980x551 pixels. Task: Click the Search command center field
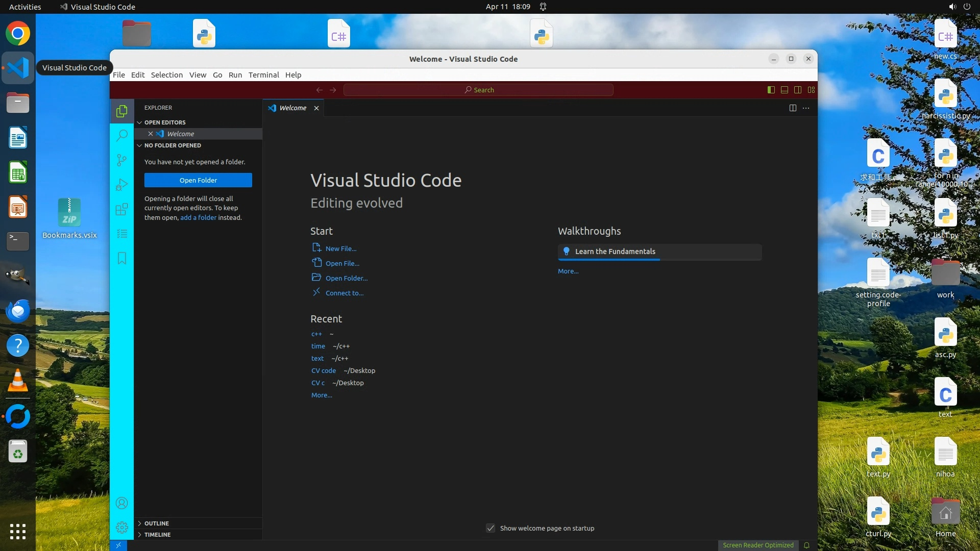pyautogui.click(x=478, y=90)
